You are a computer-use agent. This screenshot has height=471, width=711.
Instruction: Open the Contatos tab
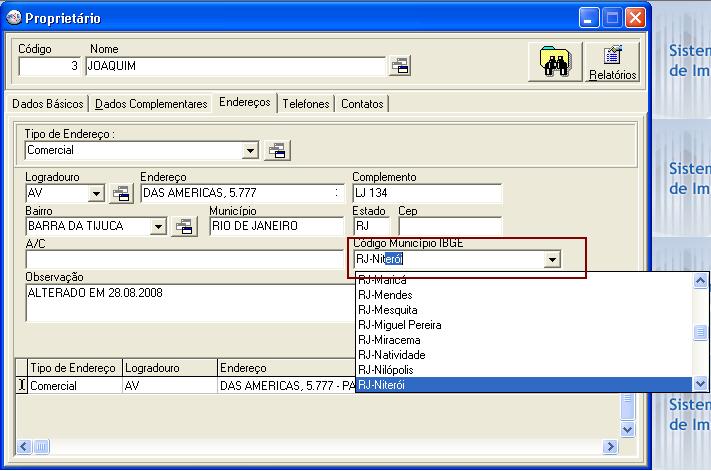361,104
